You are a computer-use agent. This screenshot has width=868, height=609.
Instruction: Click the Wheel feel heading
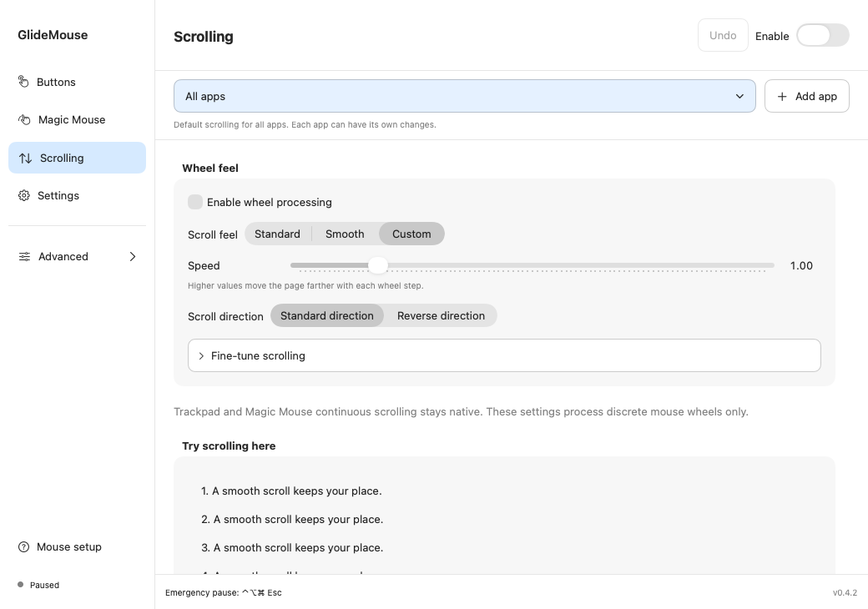[x=210, y=169]
